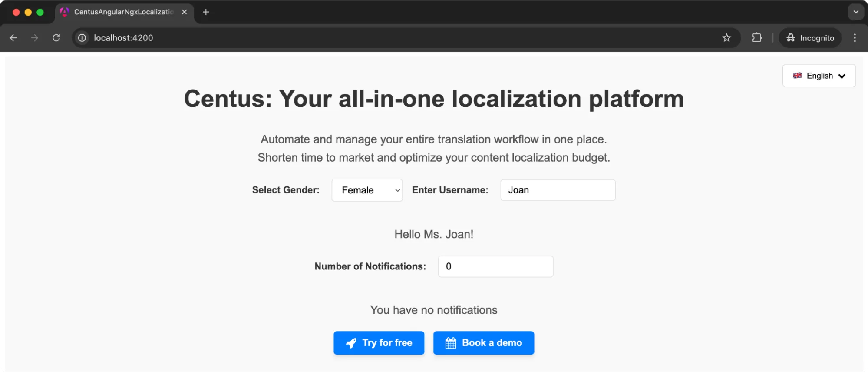Click the 'Select Gender:' label

click(x=286, y=190)
